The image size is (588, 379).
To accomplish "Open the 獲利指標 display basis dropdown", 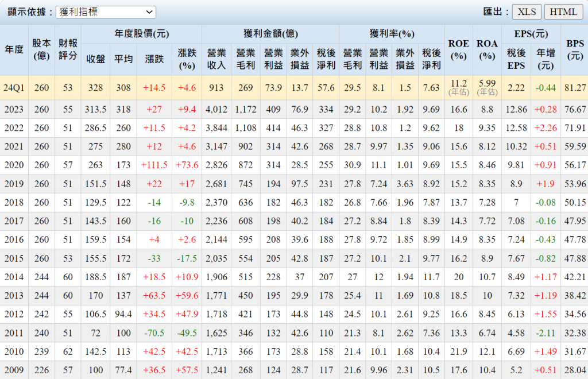I will coord(106,12).
